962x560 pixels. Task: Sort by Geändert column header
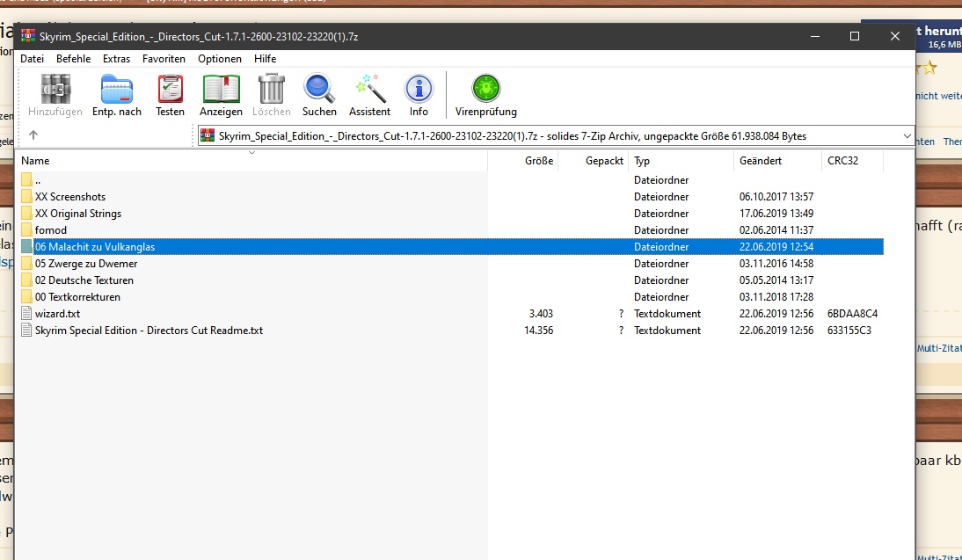(760, 161)
